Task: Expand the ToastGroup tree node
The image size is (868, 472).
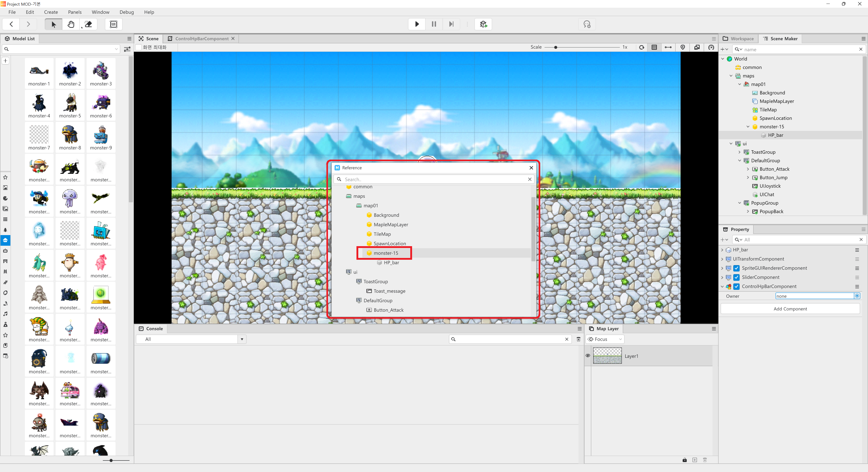Action: pos(740,152)
